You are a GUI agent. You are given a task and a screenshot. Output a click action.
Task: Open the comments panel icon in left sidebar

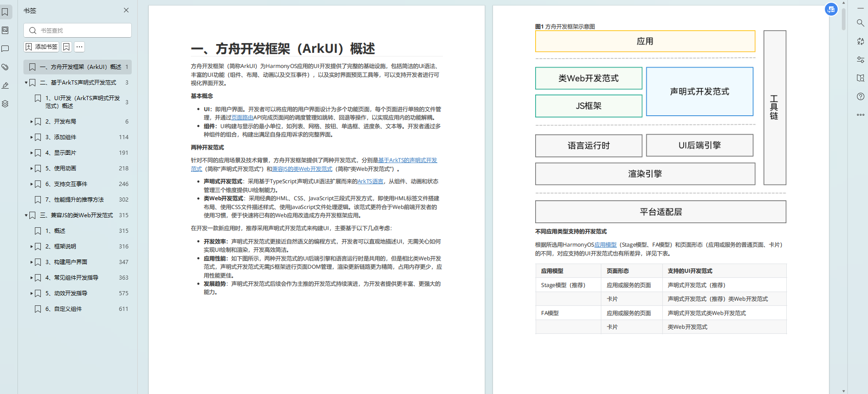[x=5, y=49]
